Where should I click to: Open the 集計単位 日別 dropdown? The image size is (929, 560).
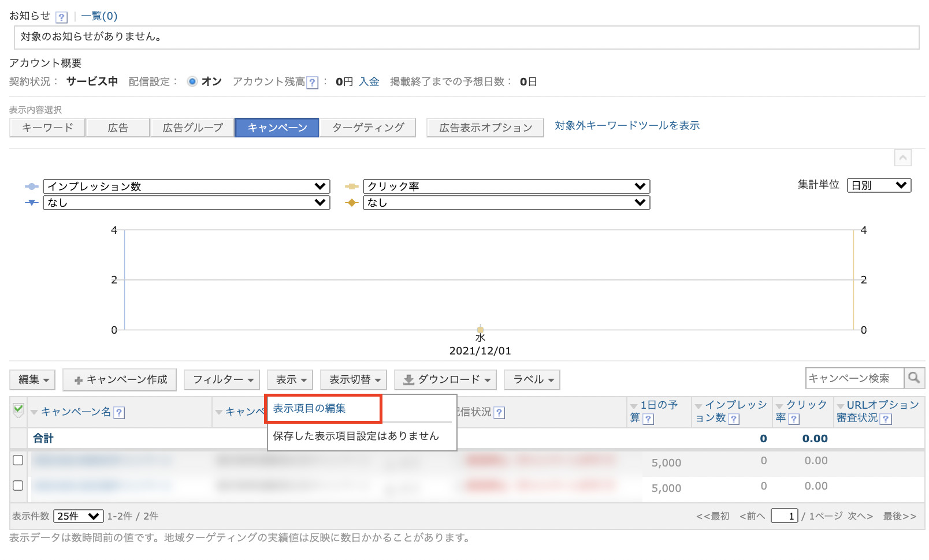click(878, 185)
